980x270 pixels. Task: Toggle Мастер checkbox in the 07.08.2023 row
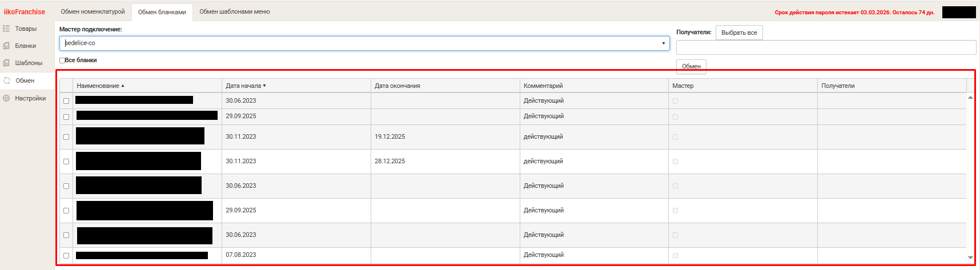point(675,256)
